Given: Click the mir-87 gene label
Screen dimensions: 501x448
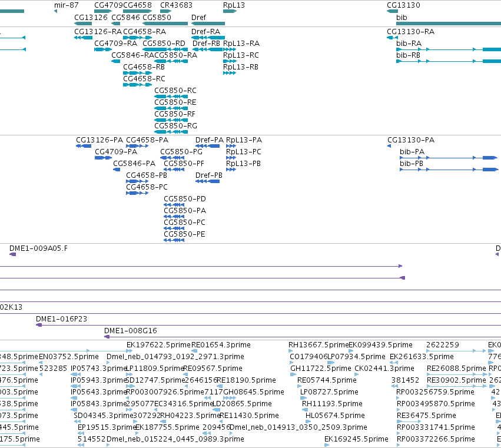Looking at the screenshot, I should 66,5.
